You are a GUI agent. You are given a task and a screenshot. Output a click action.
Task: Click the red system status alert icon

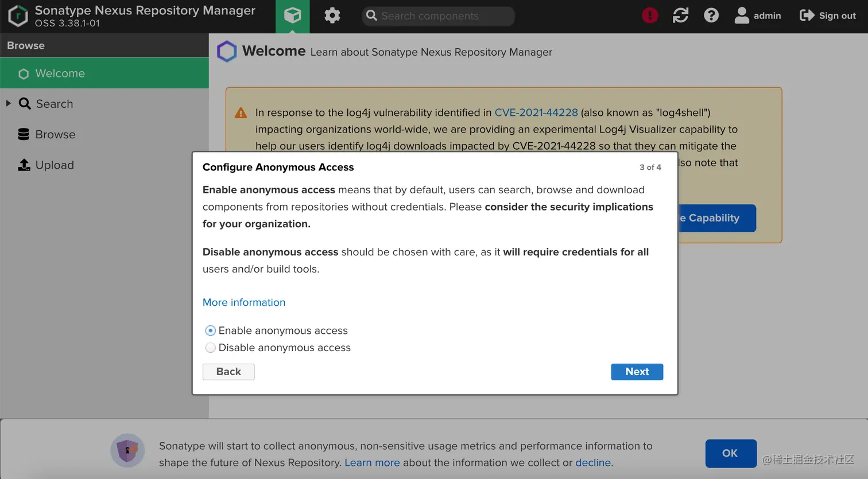[650, 15]
